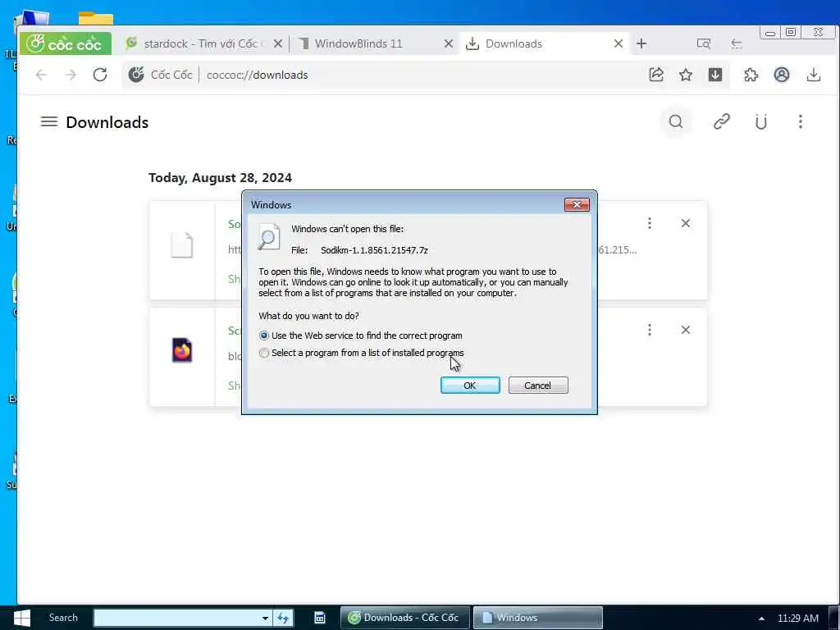
Task: Click the Firefox file icon of second download
Action: (x=182, y=350)
